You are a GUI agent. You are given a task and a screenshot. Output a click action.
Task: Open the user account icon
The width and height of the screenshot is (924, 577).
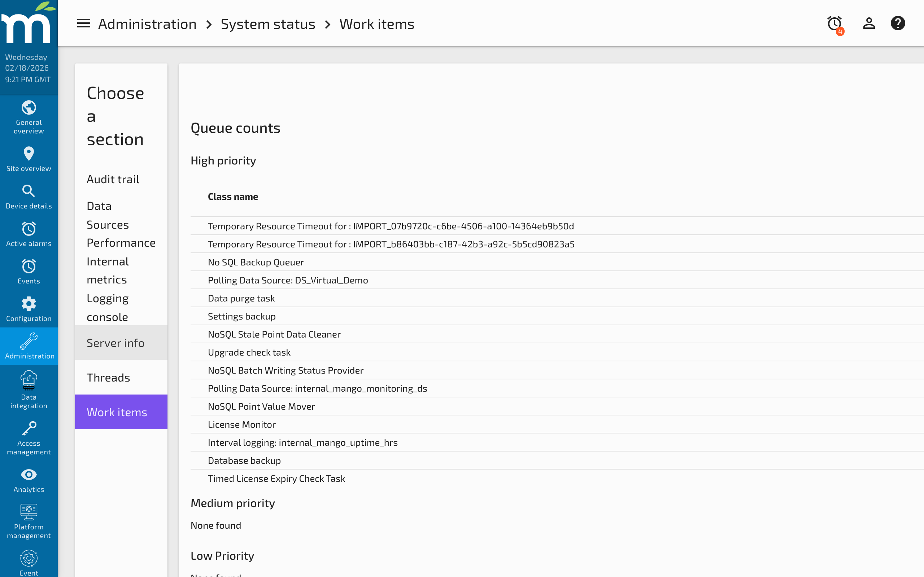(868, 23)
